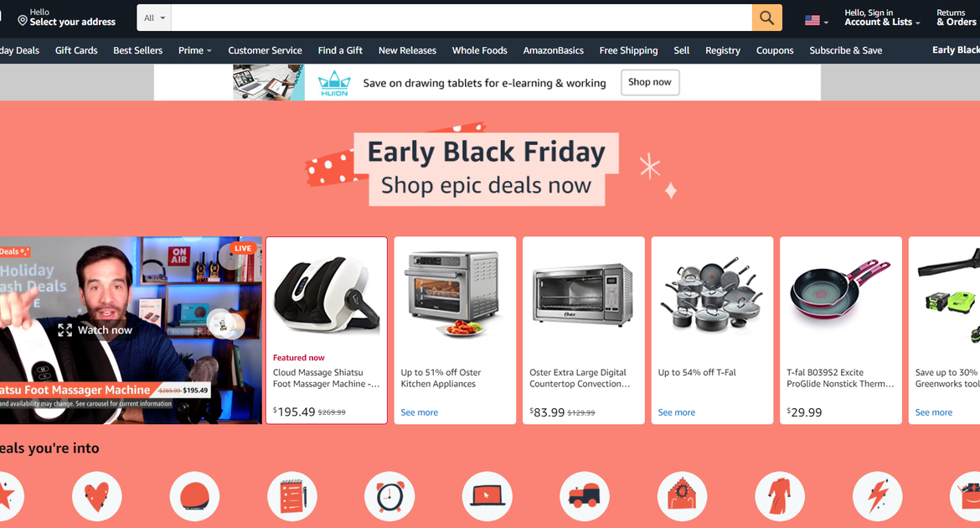The width and height of the screenshot is (980, 528).
Task: Select the decorated house category icon
Action: (682, 497)
